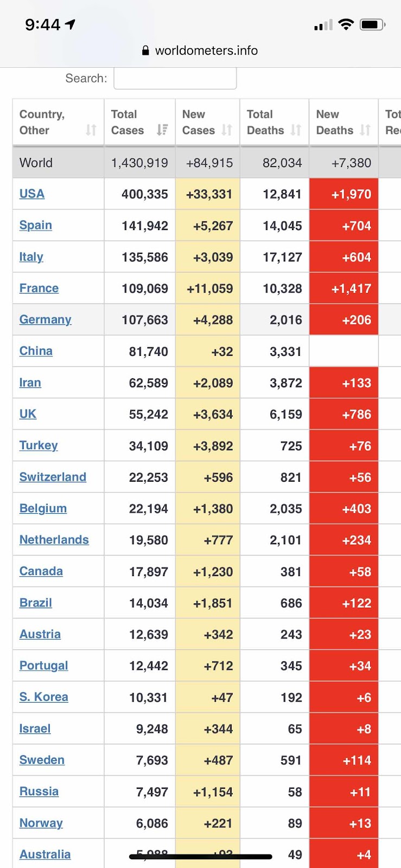Sort by New Deaths column arrows

365,130
